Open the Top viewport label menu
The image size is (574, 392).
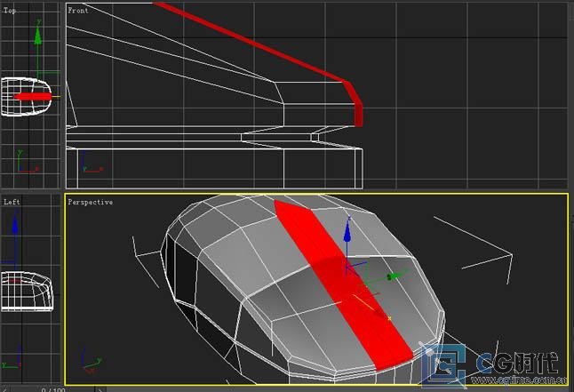point(11,11)
